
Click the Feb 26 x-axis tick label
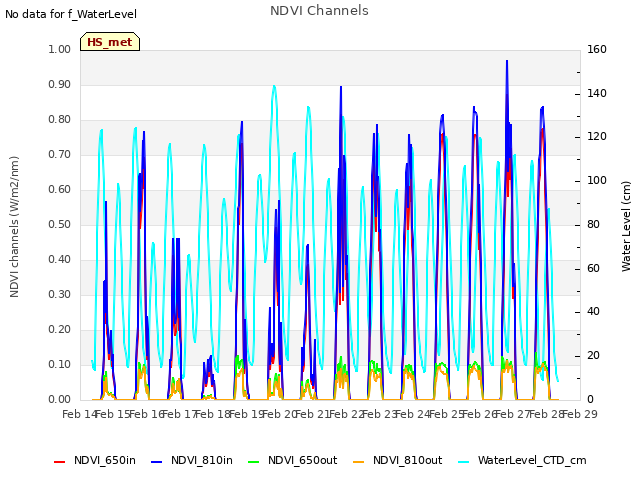[x=479, y=414]
